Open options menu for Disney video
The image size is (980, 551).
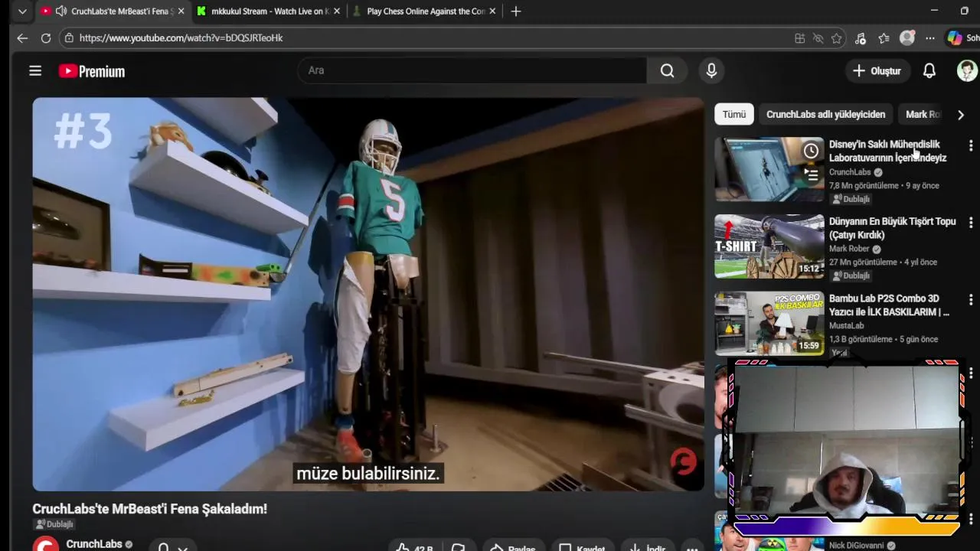point(971,145)
